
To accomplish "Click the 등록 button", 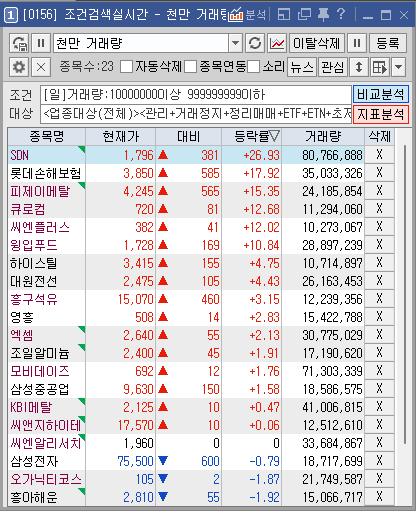I will coord(388,43).
